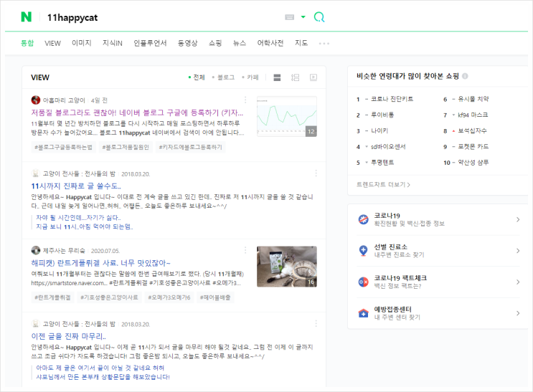This screenshot has width=533, height=392.
Task: Open shopping trend 코로나 진단키트
Action: point(392,99)
